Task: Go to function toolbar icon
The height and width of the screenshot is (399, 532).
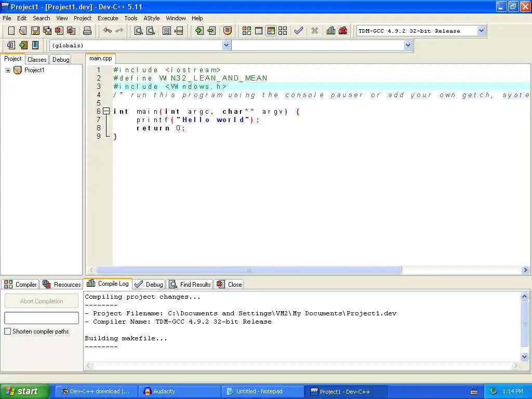Action: coord(167,31)
